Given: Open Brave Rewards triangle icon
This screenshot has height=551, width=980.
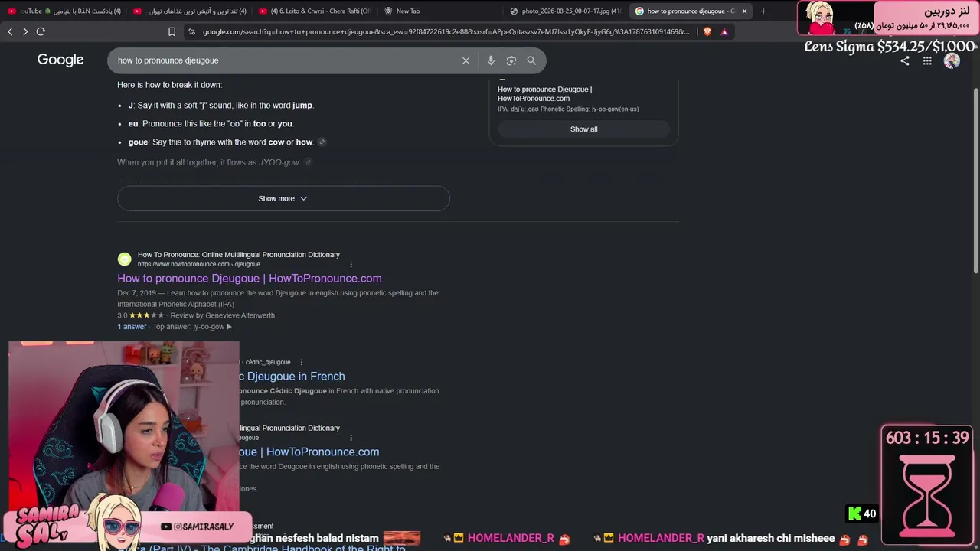Looking at the screenshot, I should [724, 31].
